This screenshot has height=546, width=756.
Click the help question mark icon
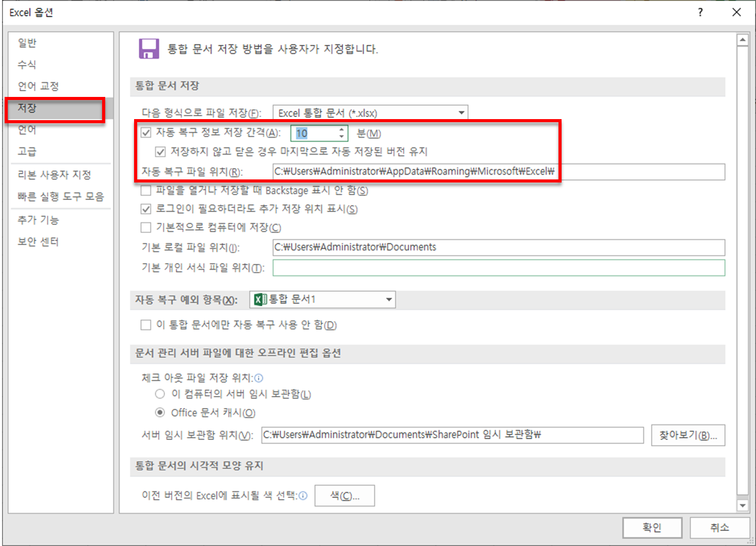tap(700, 12)
